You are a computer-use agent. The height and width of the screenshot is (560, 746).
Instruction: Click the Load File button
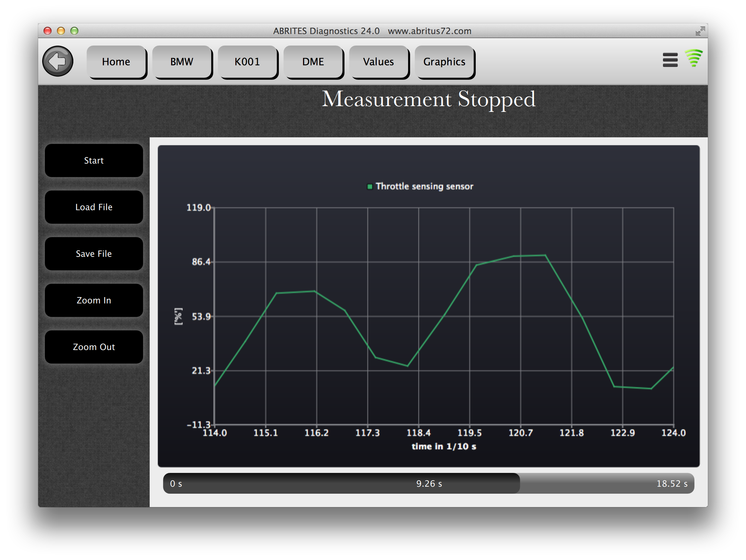(x=94, y=207)
